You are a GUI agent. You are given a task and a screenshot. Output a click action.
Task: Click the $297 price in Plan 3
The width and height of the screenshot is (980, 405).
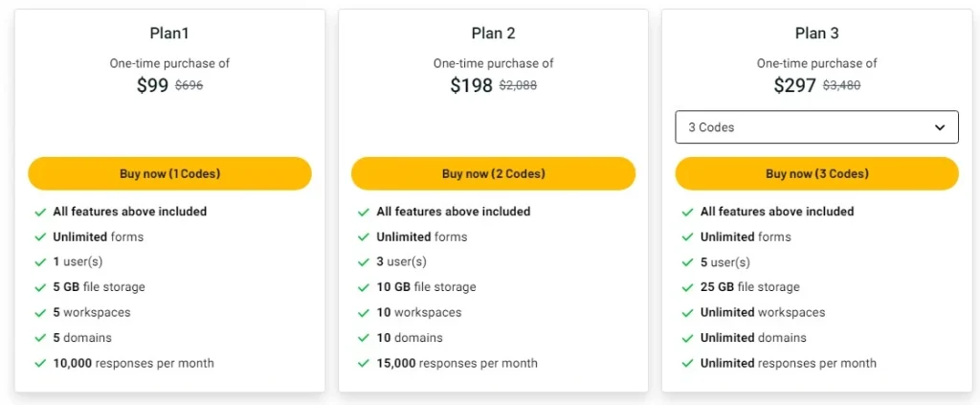[794, 85]
